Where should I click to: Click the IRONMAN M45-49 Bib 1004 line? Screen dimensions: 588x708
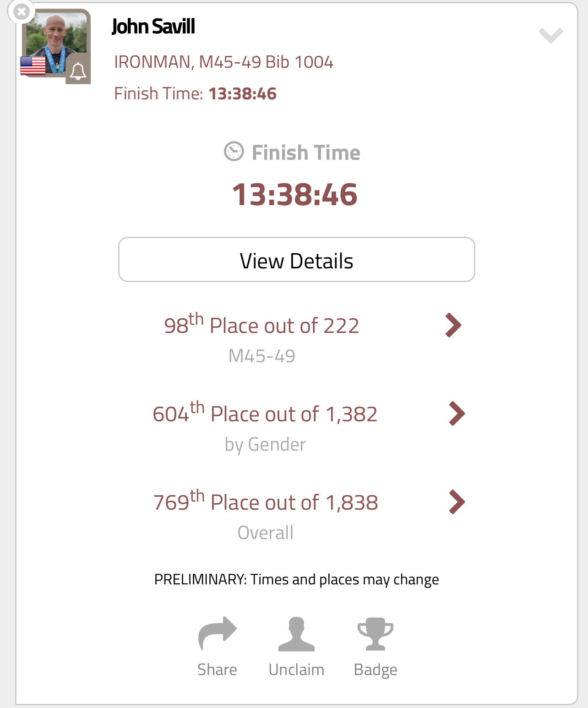[223, 62]
